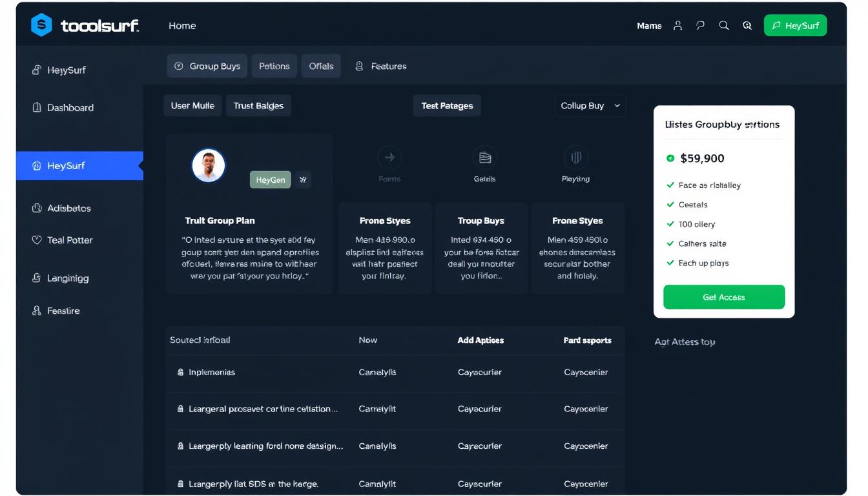Switch to the Petions tab

[274, 66]
